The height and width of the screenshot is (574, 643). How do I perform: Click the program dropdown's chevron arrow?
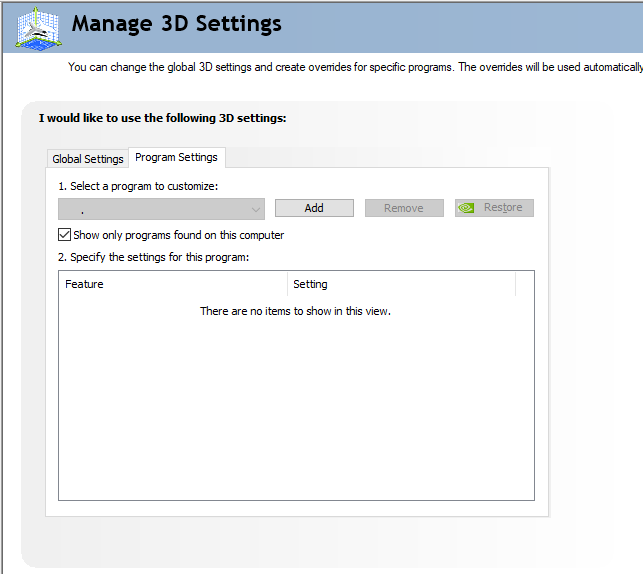pos(256,209)
